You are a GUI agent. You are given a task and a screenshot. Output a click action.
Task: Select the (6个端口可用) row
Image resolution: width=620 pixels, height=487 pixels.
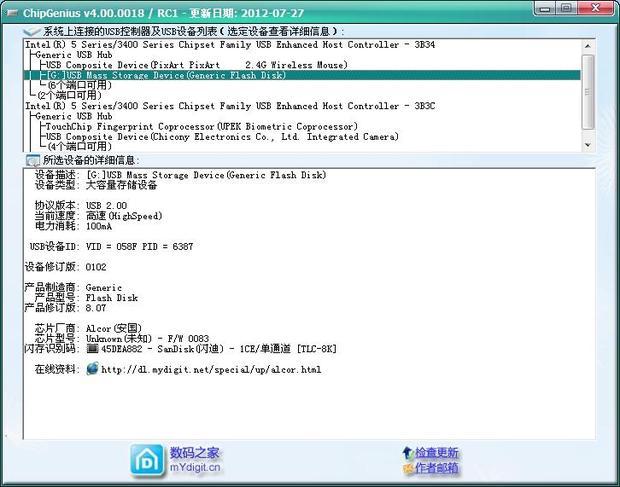(x=80, y=85)
